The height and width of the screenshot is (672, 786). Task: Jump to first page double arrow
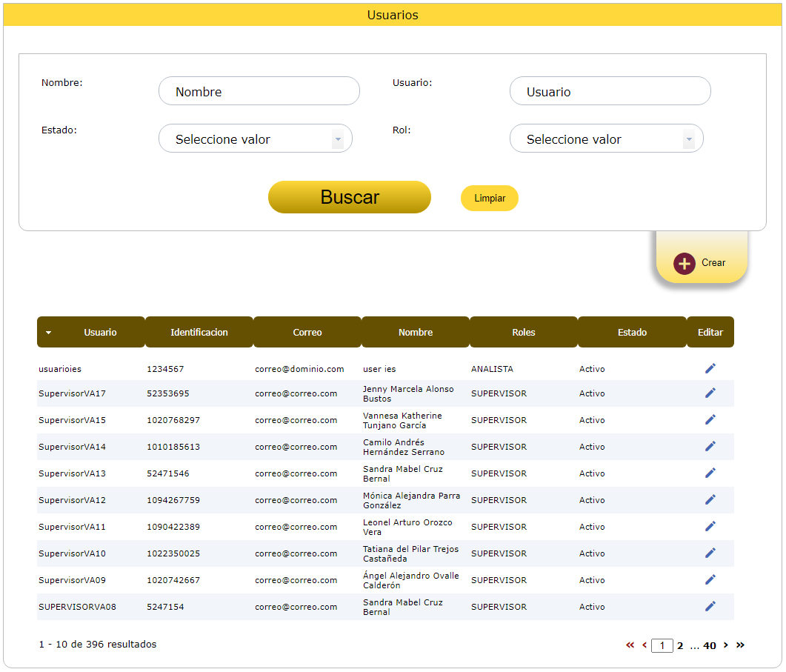630,645
